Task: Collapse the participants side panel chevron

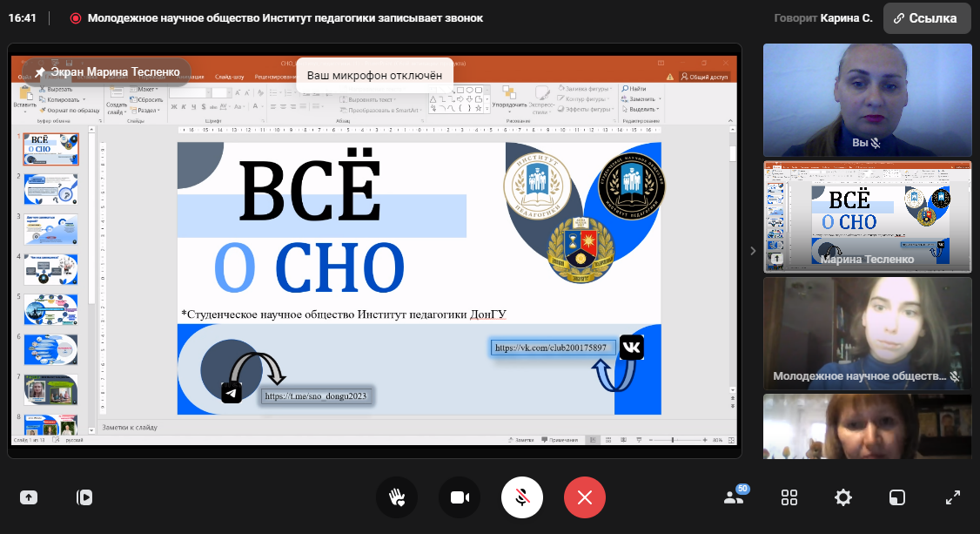Action: tap(753, 251)
